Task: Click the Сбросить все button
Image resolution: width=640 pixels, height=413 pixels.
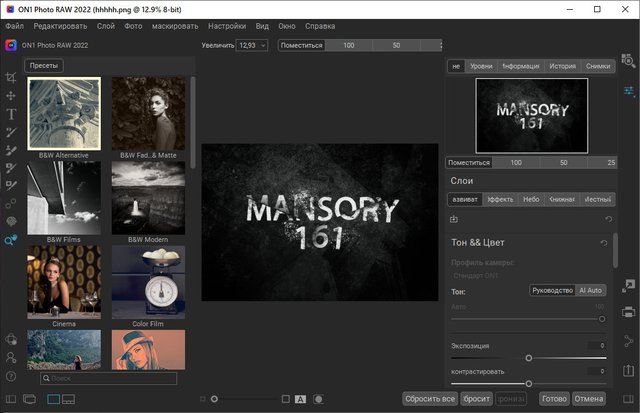Action: pyautogui.click(x=430, y=398)
